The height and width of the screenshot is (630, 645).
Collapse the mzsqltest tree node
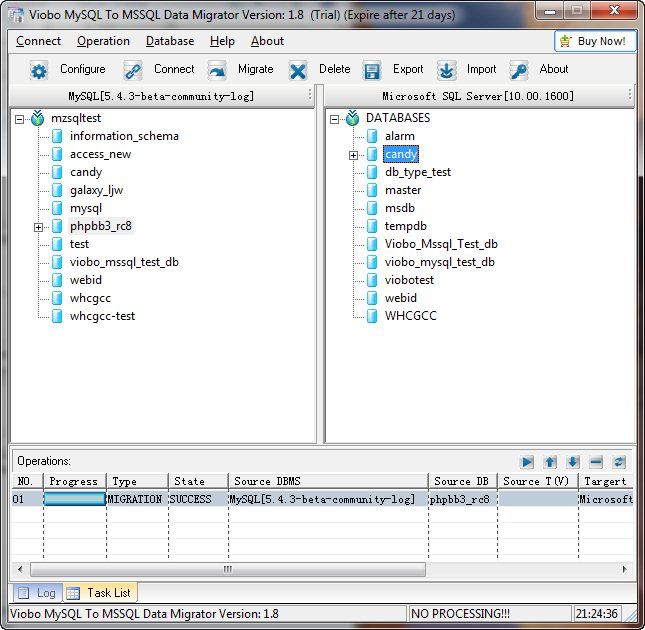19,120
